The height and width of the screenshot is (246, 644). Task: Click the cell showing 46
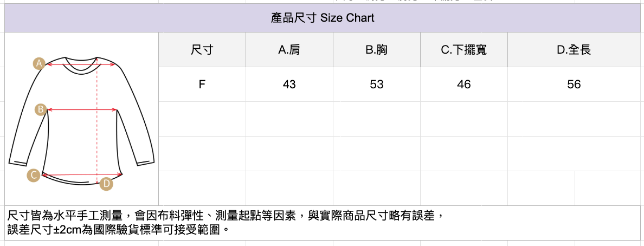click(x=463, y=85)
